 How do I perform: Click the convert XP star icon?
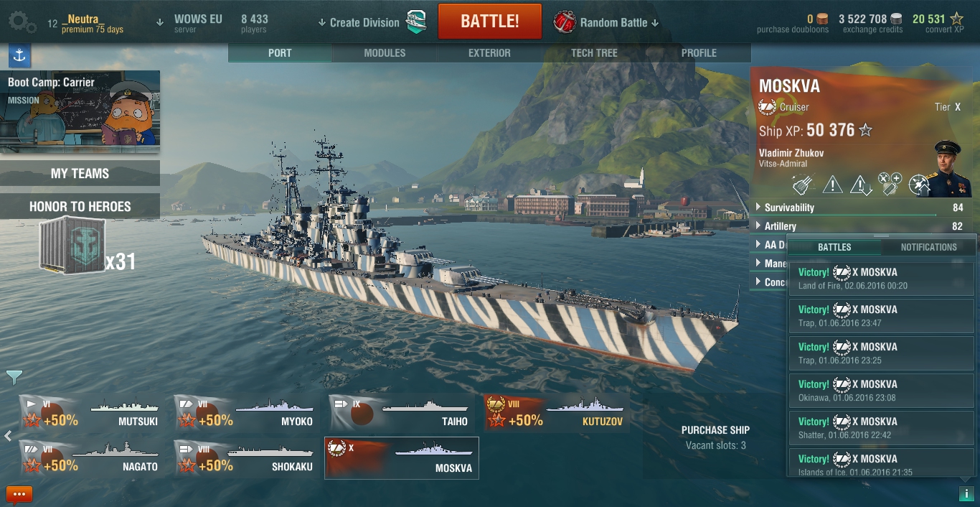point(956,19)
